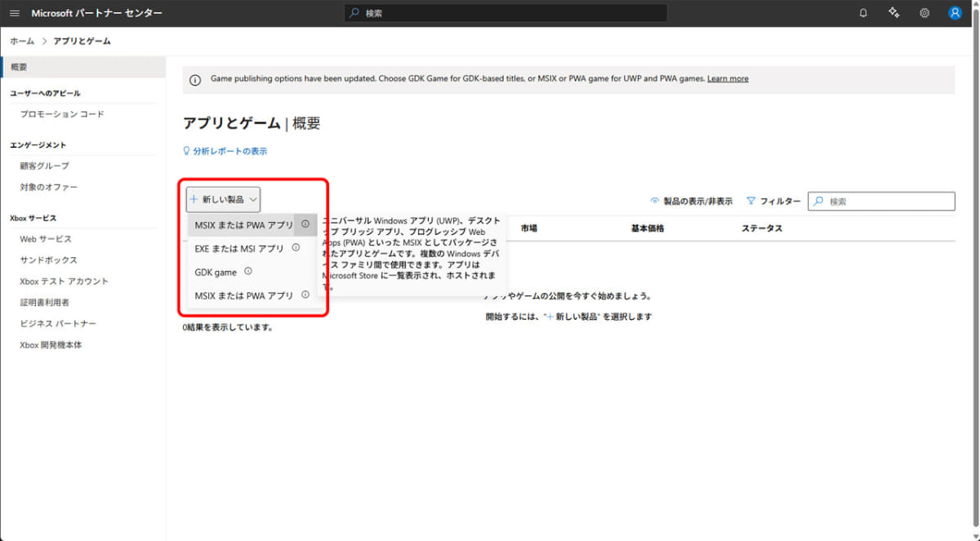Click the lightbulb icon next to 分析レポートの表示
The width and height of the screenshot is (980, 541).
187,151
